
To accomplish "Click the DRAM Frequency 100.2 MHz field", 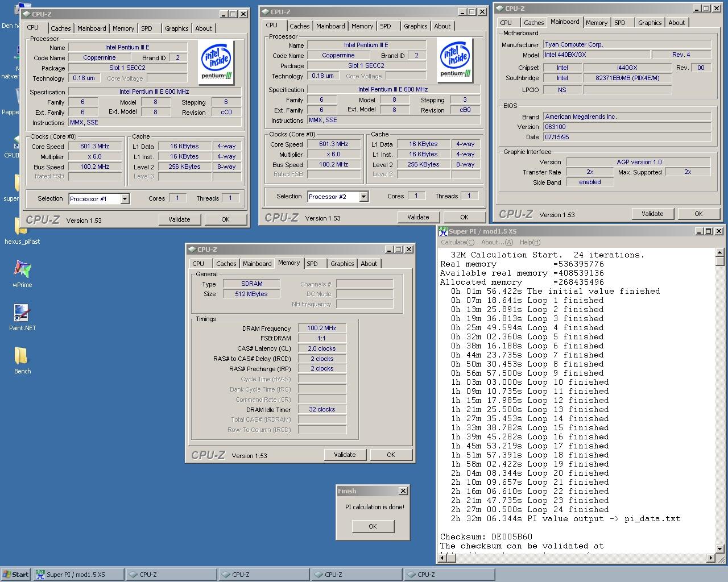I will [322, 328].
